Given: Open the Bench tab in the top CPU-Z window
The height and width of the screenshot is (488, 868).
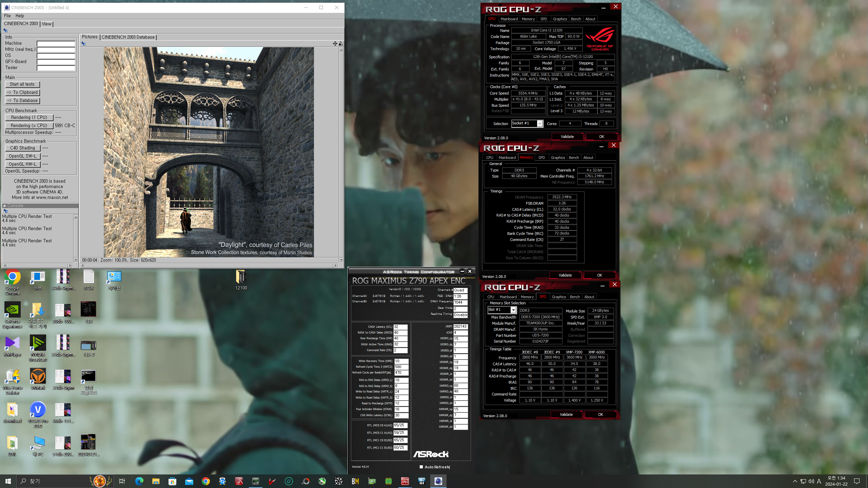Looking at the screenshot, I should coord(576,19).
